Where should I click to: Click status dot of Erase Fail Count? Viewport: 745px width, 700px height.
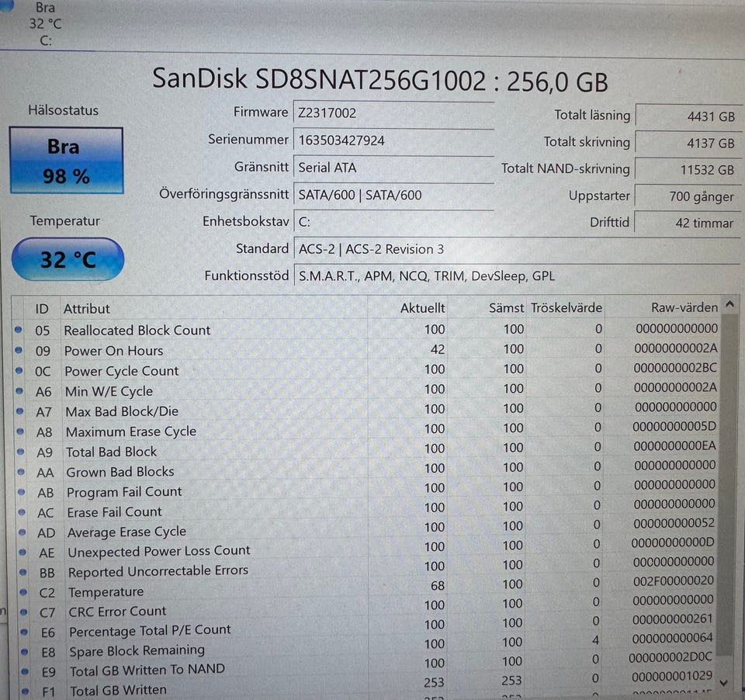(22, 512)
